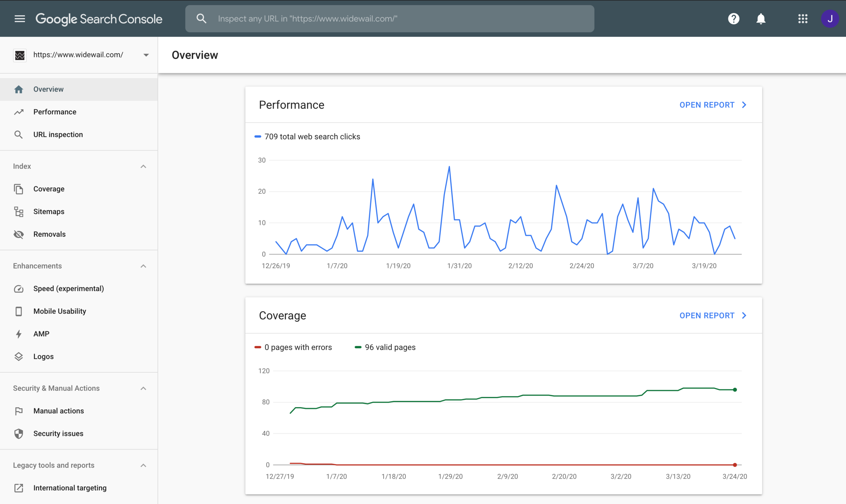Click the Manual actions flag icon
The height and width of the screenshot is (504, 846).
[19, 411]
